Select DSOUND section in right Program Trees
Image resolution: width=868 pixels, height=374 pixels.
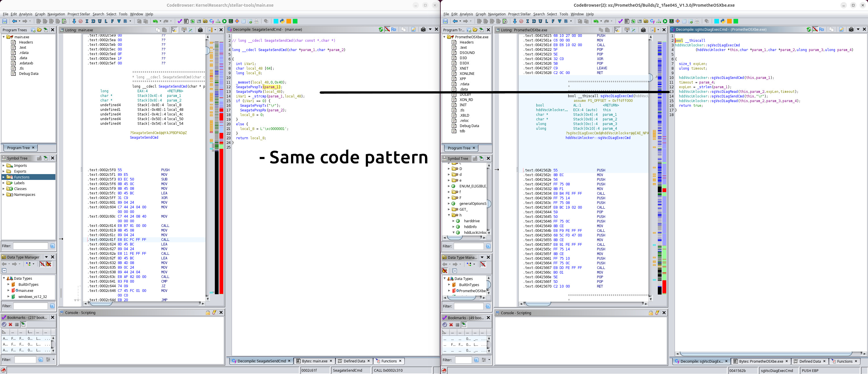tap(467, 53)
